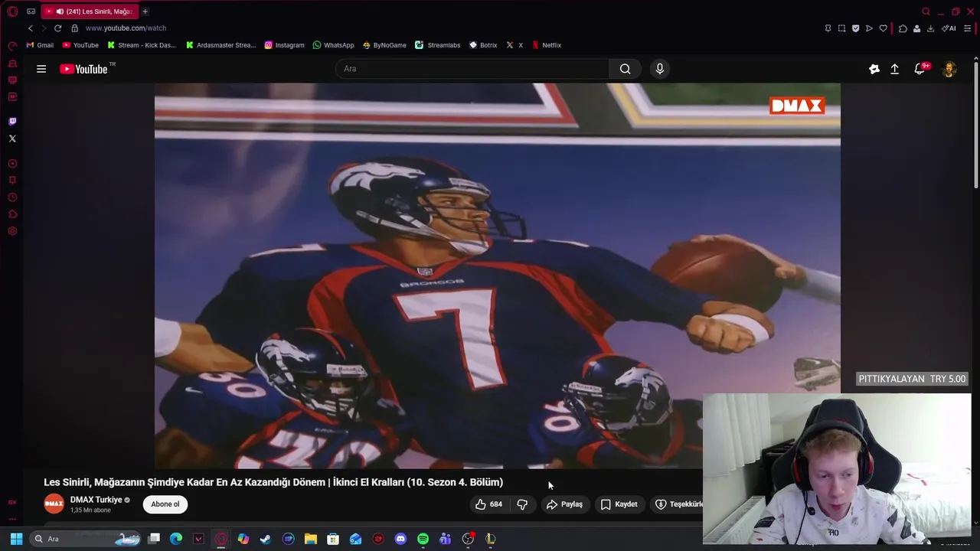Open the site security lock icon

click(74, 28)
